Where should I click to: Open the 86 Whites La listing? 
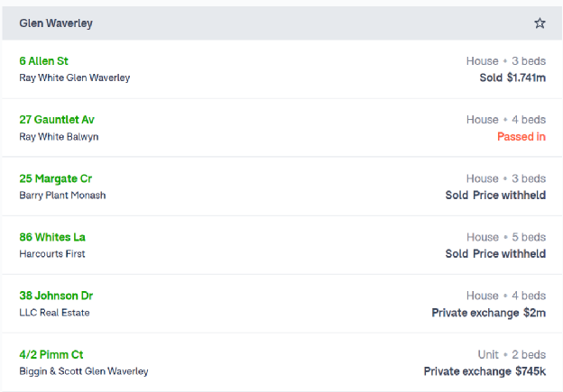pos(52,237)
